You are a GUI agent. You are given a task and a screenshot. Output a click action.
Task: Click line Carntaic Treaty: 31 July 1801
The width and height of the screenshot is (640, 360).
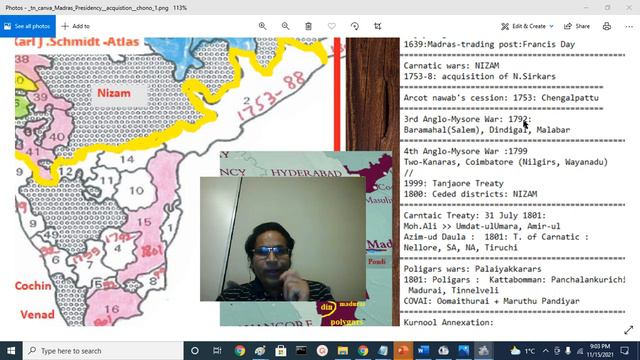click(475, 216)
